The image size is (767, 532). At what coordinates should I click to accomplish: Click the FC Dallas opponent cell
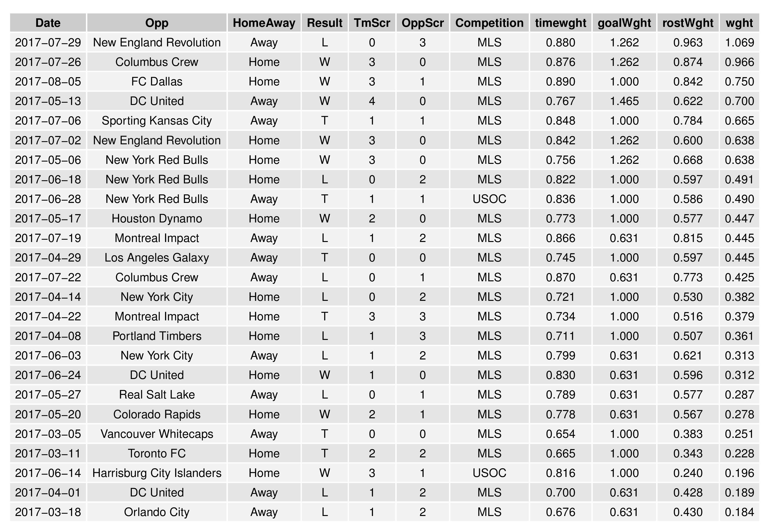(157, 81)
